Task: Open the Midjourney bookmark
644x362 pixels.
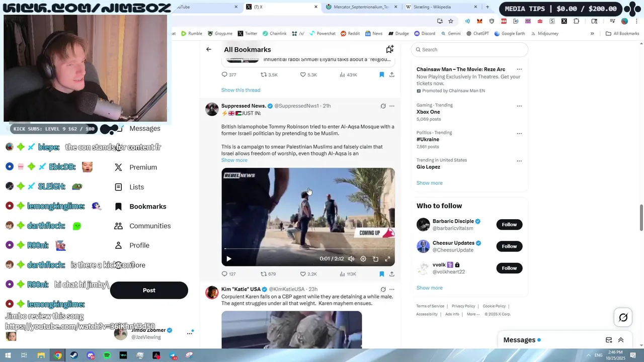Action: pyautogui.click(x=544, y=34)
